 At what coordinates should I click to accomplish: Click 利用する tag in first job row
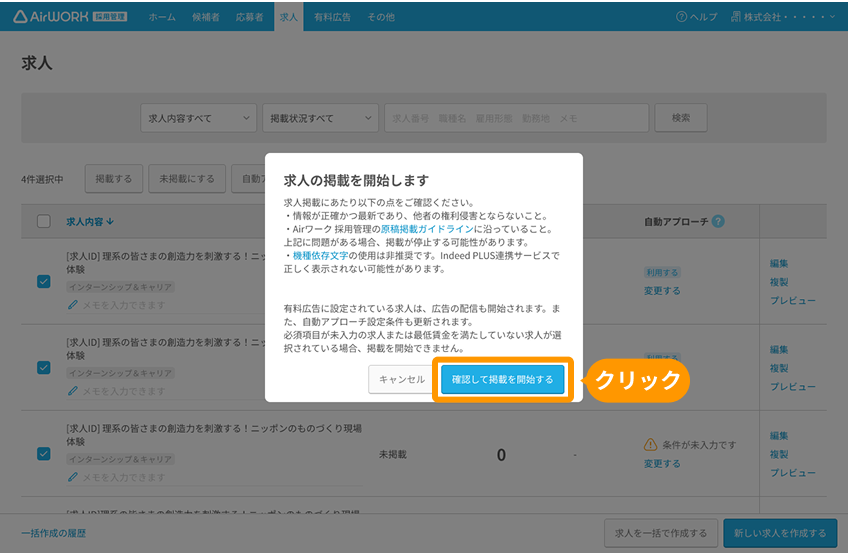click(662, 272)
